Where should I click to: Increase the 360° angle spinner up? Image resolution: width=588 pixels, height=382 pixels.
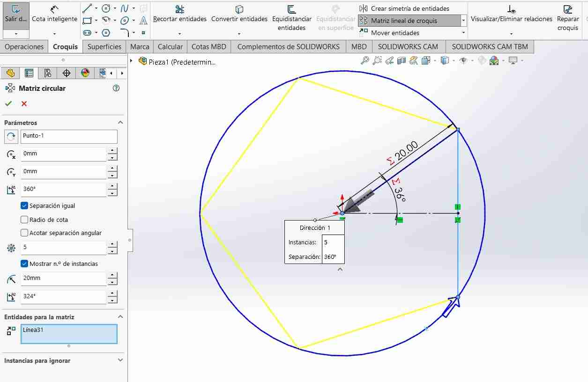(x=112, y=186)
